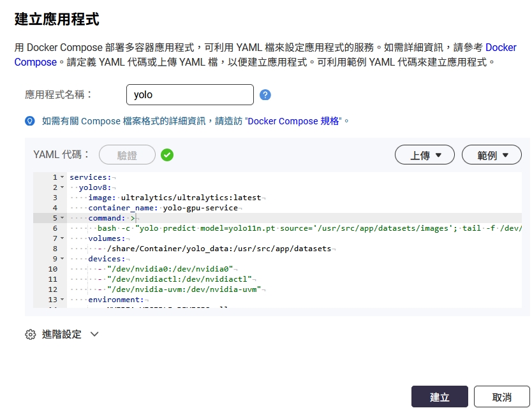Click the 驗證 validate button
Screen dimensions: 532x415
pos(127,155)
